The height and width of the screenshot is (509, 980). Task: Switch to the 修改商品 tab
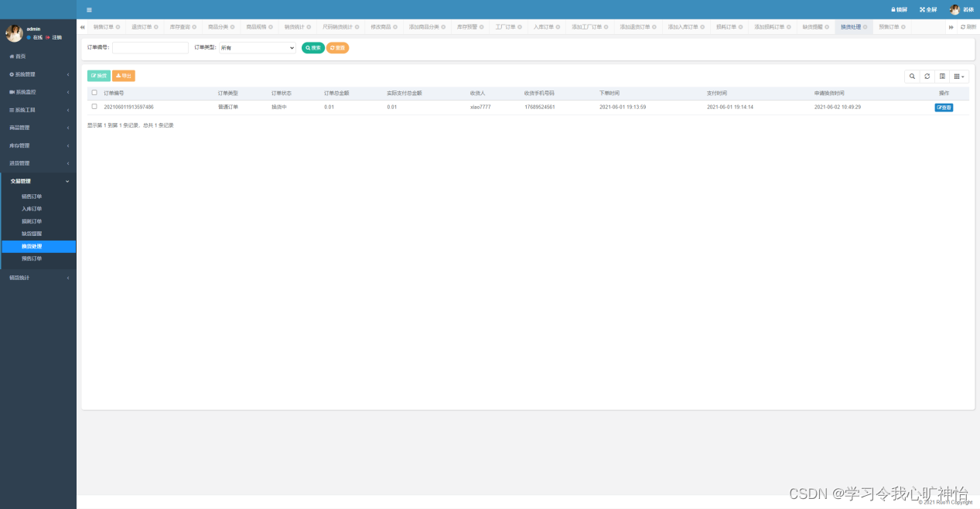pyautogui.click(x=384, y=27)
